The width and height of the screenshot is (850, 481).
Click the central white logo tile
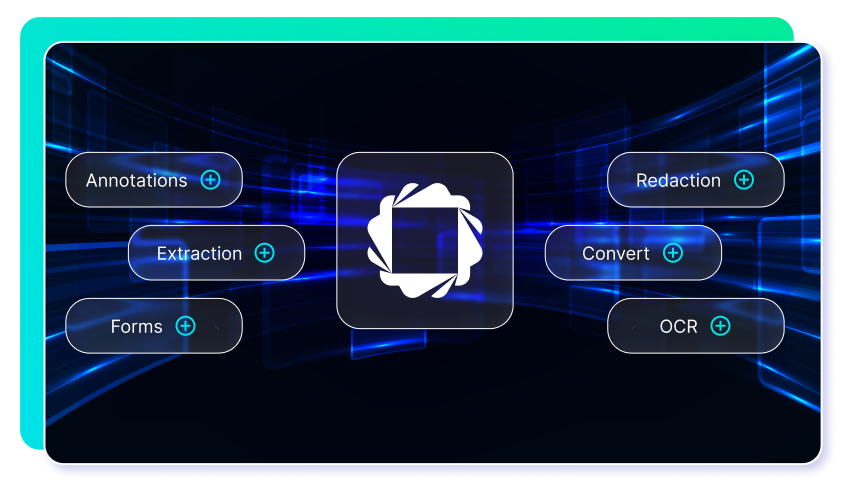425,240
